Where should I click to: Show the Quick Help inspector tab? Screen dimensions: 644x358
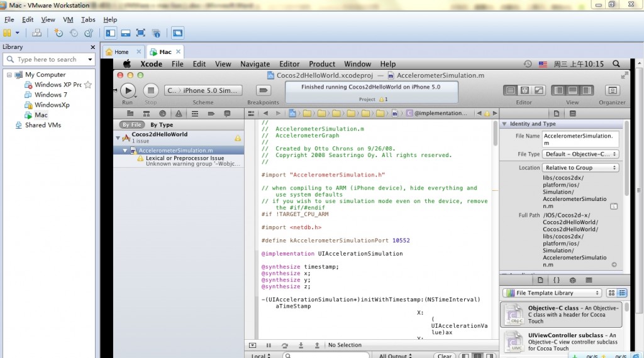tap(572, 114)
